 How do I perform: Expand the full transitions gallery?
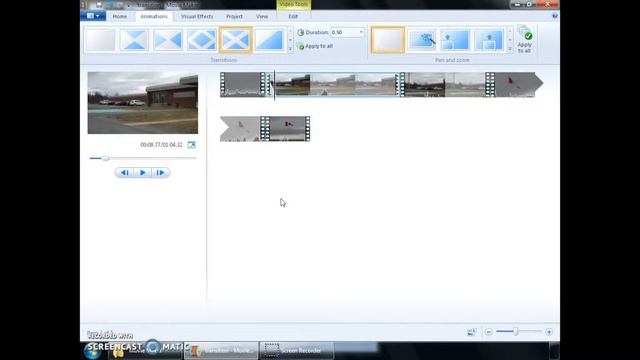click(x=291, y=49)
